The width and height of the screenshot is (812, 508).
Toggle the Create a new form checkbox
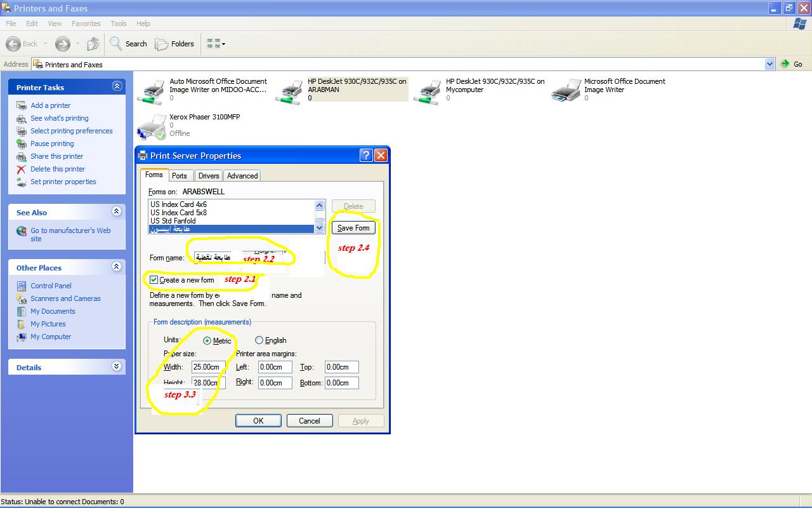(x=154, y=280)
